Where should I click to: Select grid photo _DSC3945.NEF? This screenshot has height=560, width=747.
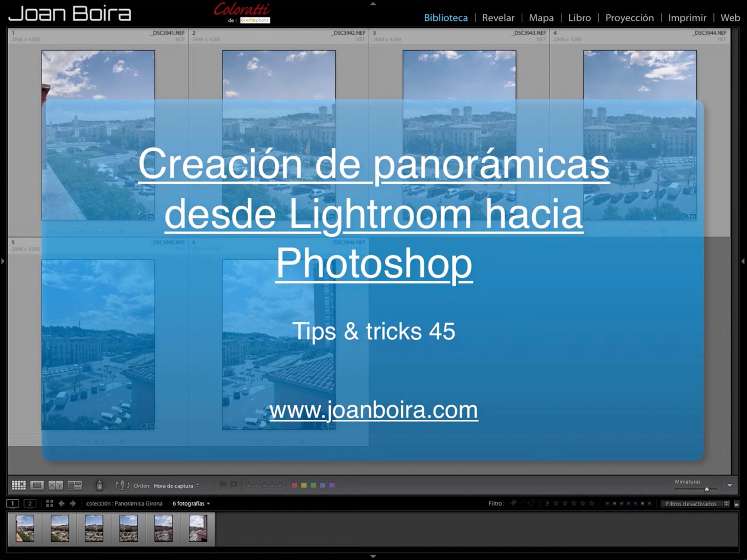tap(98, 345)
